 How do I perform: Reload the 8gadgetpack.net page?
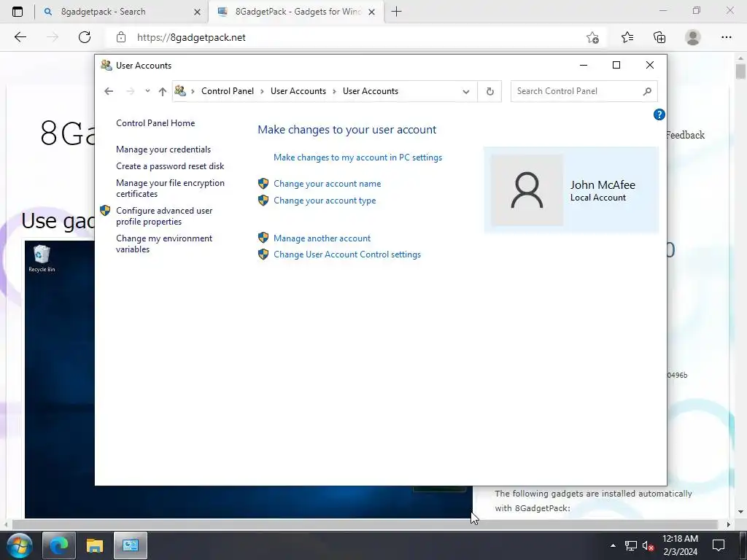click(85, 37)
